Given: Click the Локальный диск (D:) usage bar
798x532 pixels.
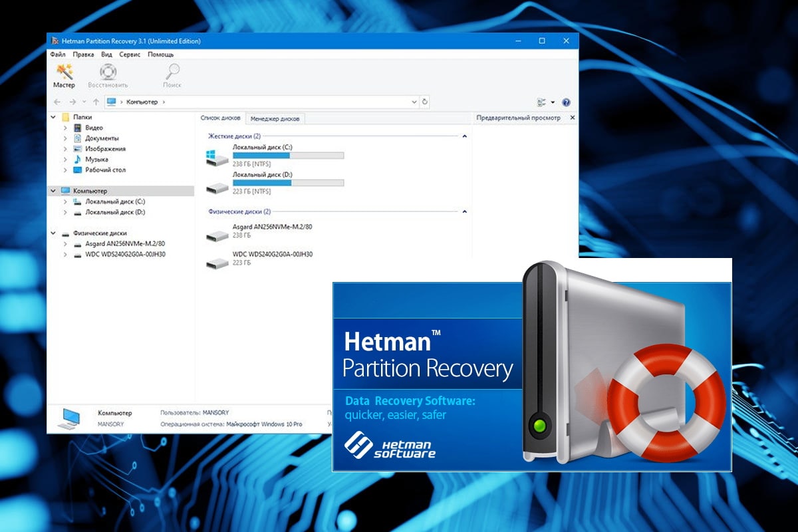Looking at the screenshot, I should 288,183.
